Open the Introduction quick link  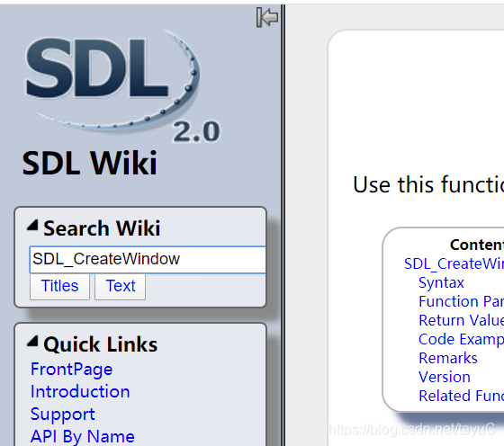pyautogui.click(x=80, y=391)
